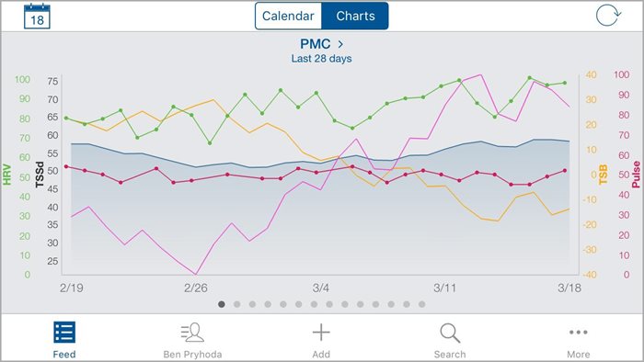
Task: Switch to Calendar segment
Action: click(x=288, y=16)
